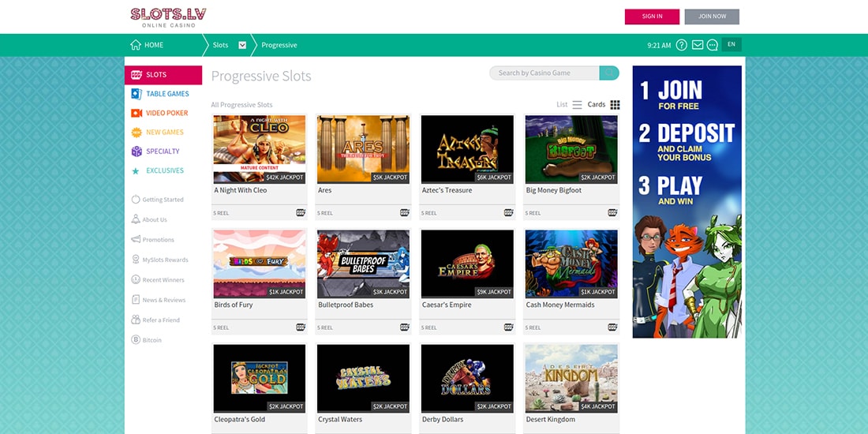
Task: Switch to List view icon
Action: pyautogui.click(x=577, y=105)
